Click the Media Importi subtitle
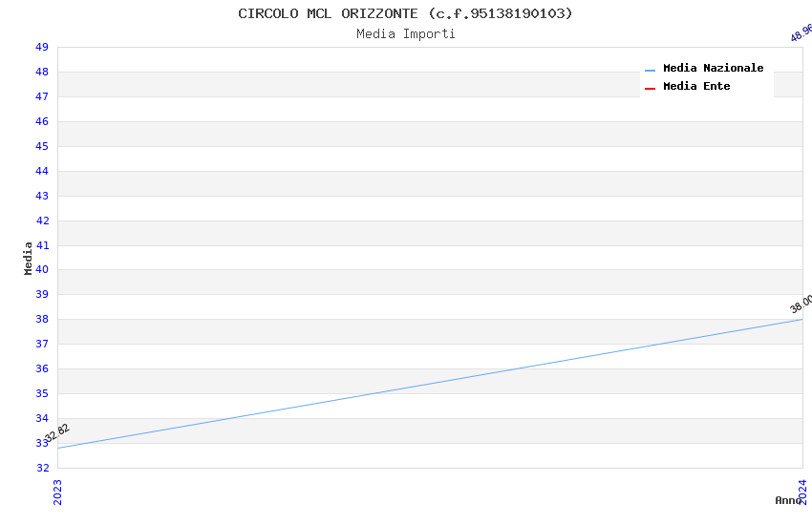 (x=405, y=34)
